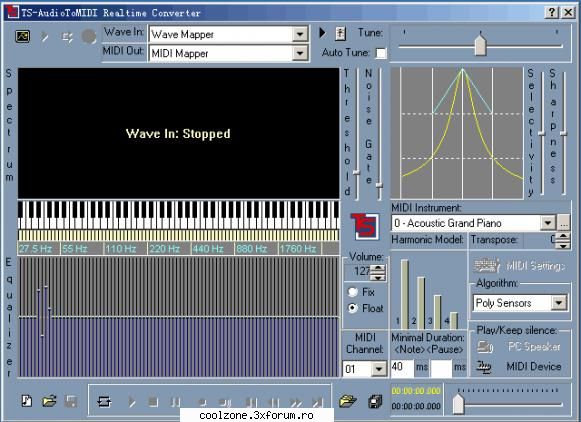The width and height of the screenshot is (581, 422).
Task: Click the open folder icon beside new file
Action: pyautogui.click(x=49, y=401)
